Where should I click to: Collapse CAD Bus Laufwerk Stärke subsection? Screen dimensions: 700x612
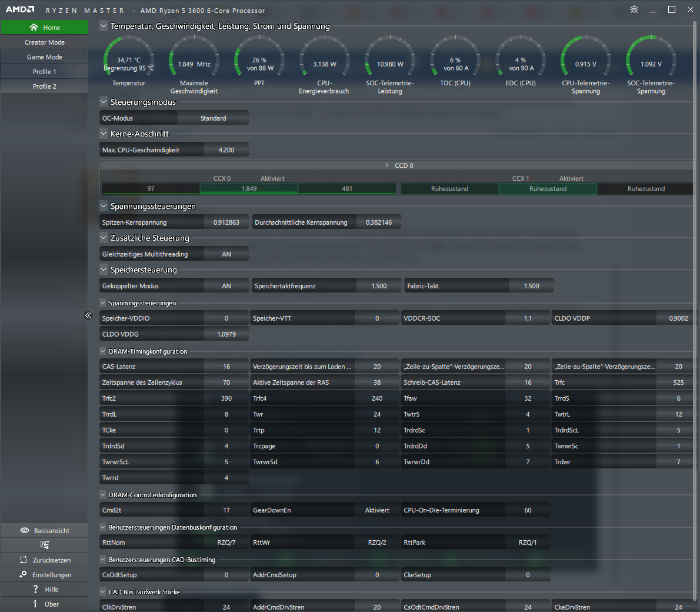tap(103, 592)
